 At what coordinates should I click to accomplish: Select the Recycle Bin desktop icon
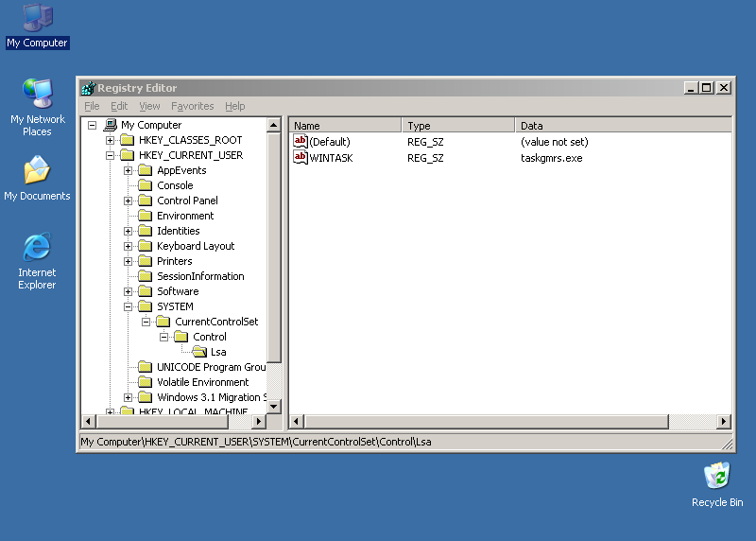(717, 484)
